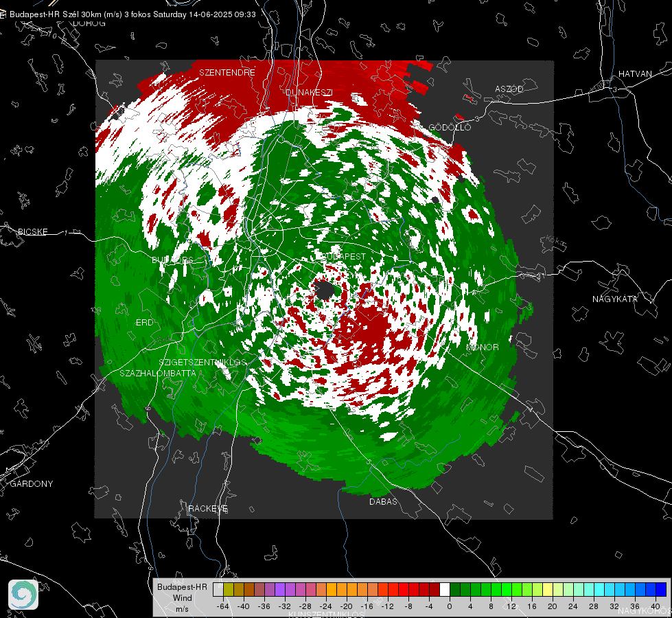Select the NAGYKÁTA town label
The image size is (672, 618).
pyautogui.click(x=615, y=299)
